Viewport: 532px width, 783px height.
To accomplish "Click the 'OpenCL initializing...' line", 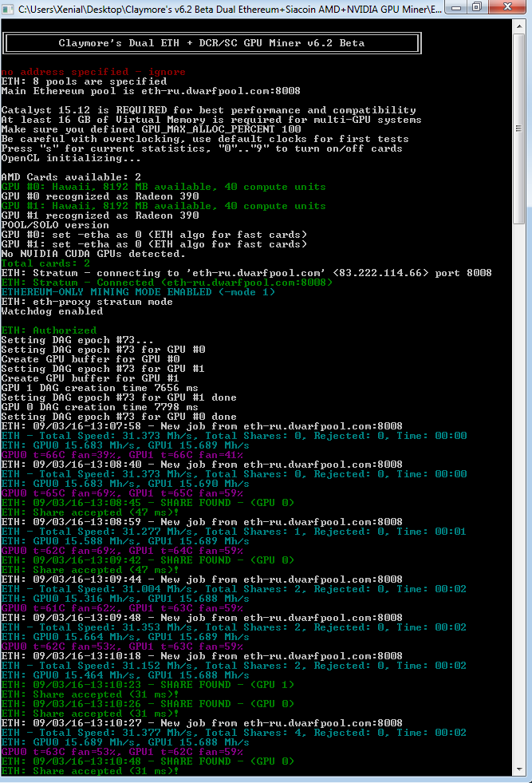I will point(71,158).
